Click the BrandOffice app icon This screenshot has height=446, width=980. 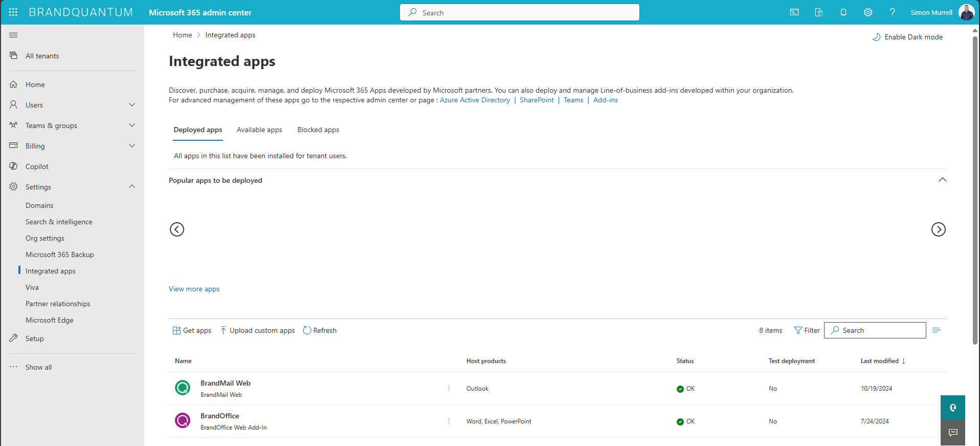[183, 420]
